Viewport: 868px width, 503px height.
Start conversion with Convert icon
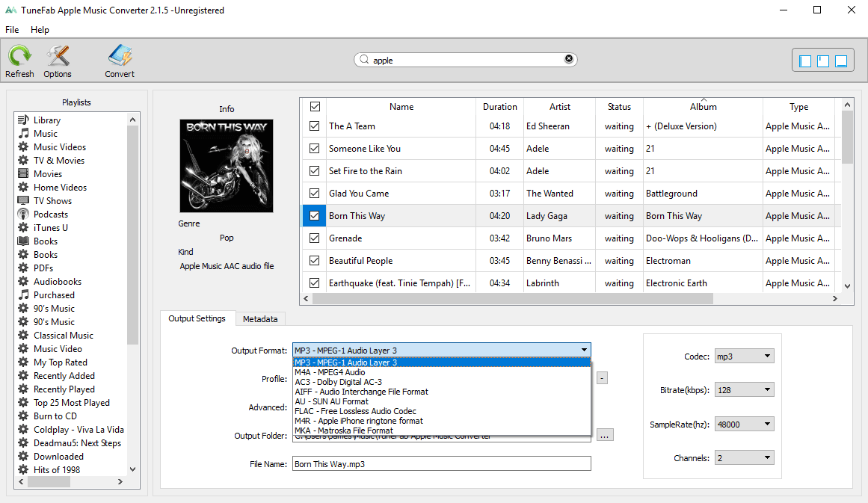[x=120, y=61]
